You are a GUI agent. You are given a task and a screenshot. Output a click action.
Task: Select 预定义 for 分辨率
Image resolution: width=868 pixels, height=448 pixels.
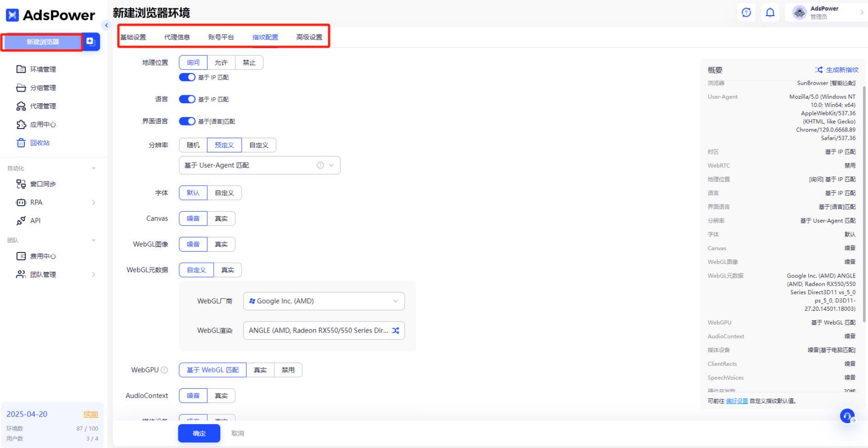(x=224, y=145)
